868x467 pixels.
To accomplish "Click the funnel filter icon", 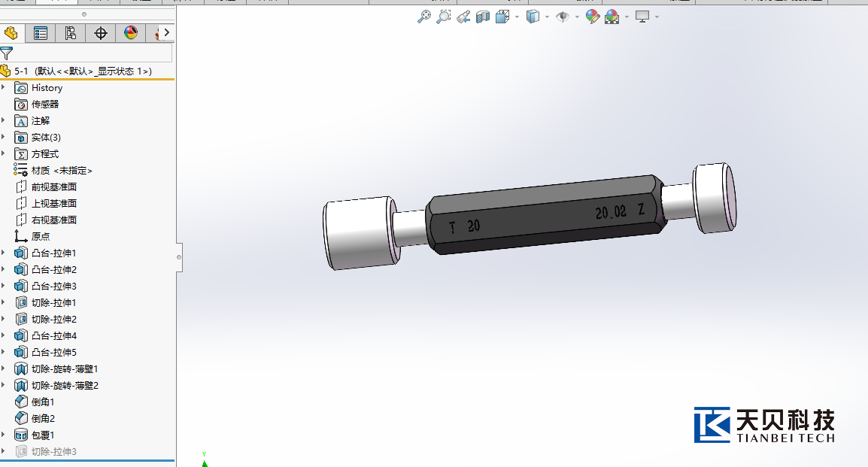I will pos(7,53).
